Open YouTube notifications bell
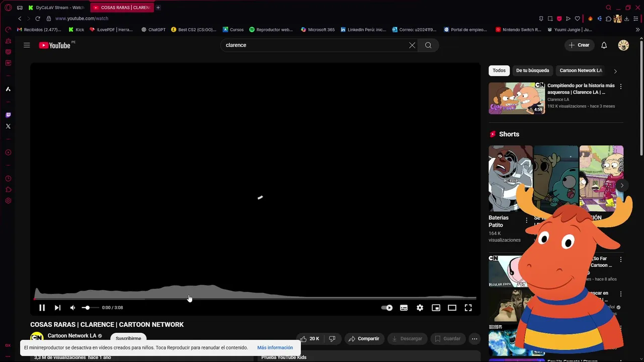644x362 pixels. point(604,45)
